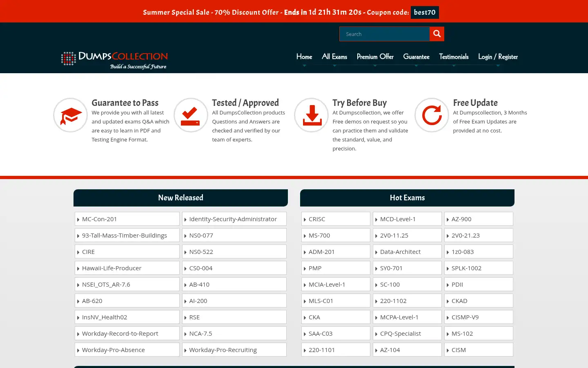Open the MC-Con-201 exam link
The image size is (588, 368).
tap(127, 219)
